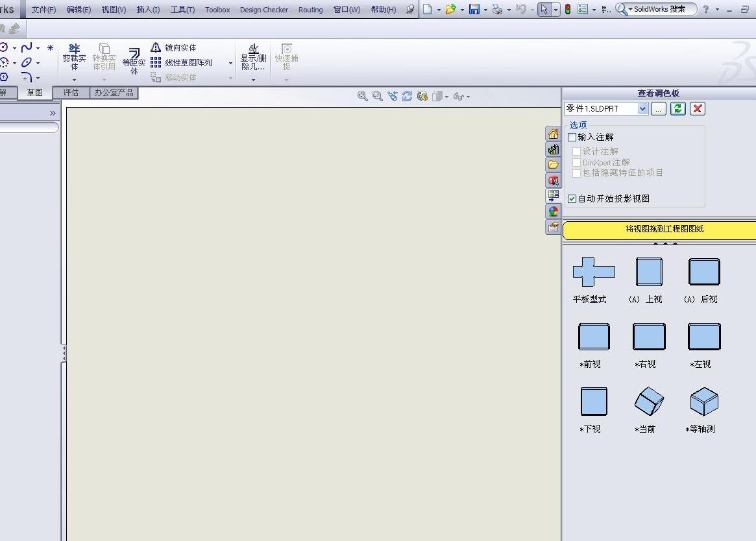Screen dimensions: 756x541
Task: Select the 平板型式 flat pattern view thumbnail
Action: [594, 272]
